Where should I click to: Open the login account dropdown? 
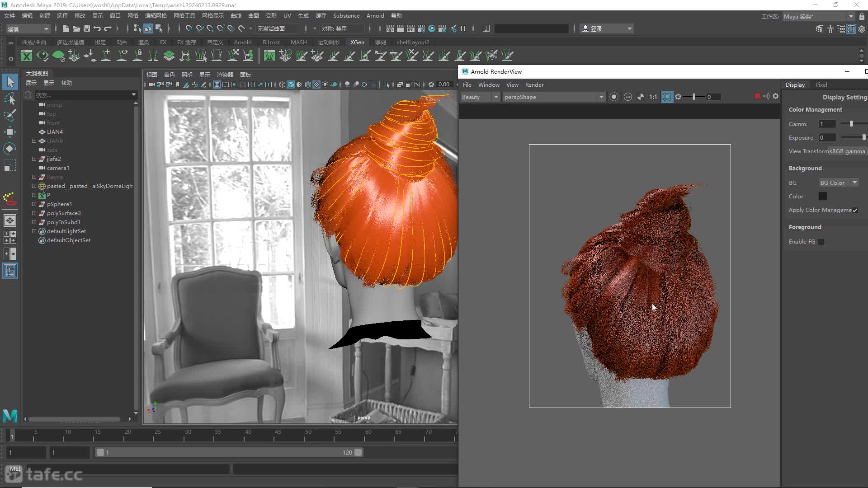[x=607, y=28]
